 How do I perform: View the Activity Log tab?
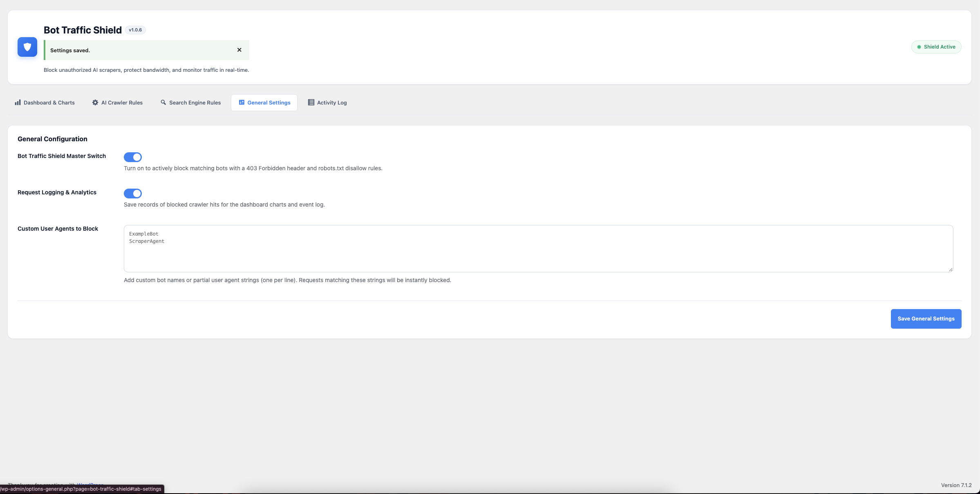coord(327,102)
